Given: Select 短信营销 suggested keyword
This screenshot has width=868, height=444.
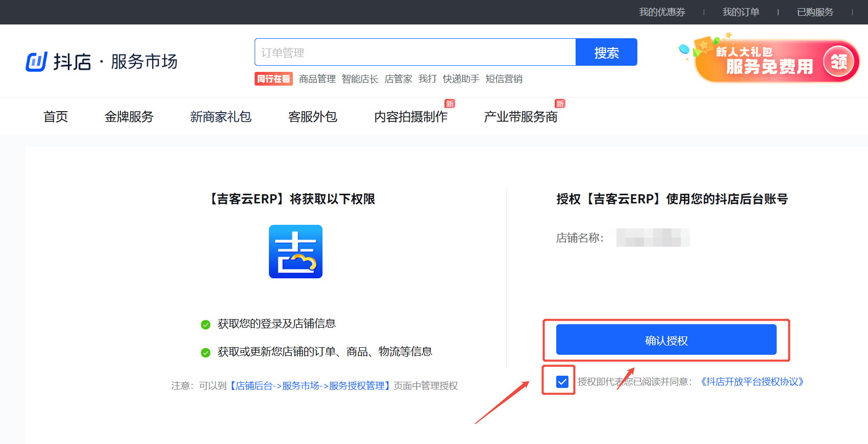Looking at the screenshot, I should pyautogui.click(x=504, y=79).
